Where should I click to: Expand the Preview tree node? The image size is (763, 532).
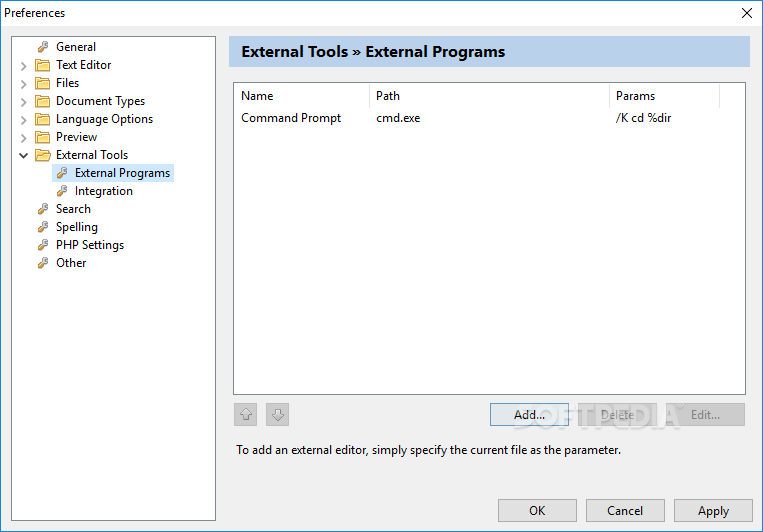pos(23,137)
